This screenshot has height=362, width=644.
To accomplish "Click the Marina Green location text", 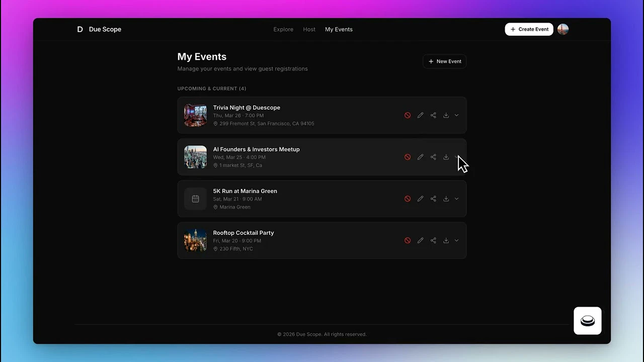I will [235, 207].
